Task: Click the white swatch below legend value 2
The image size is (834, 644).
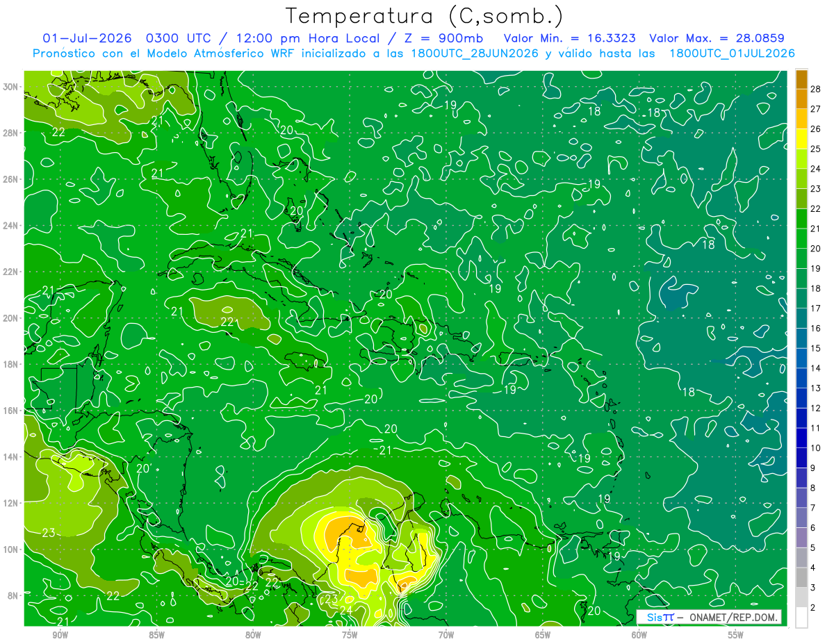Action: pyautogui.click(x=801, y=618)
